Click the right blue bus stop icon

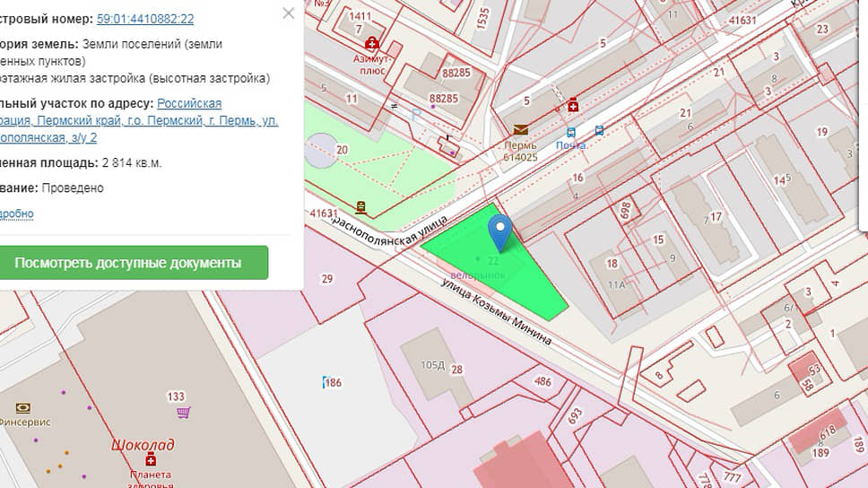coord(599,130)
